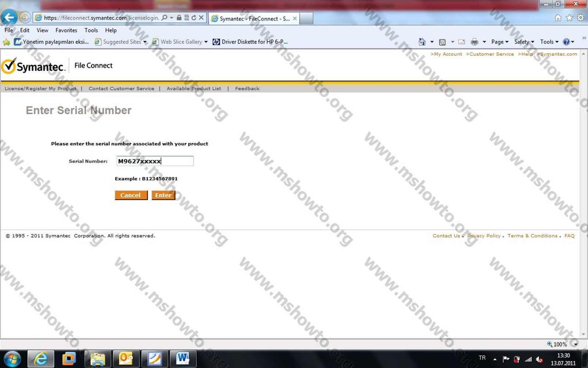Open a new blank tab
Screen dimensions: 588x368
[x=306, y=18]
